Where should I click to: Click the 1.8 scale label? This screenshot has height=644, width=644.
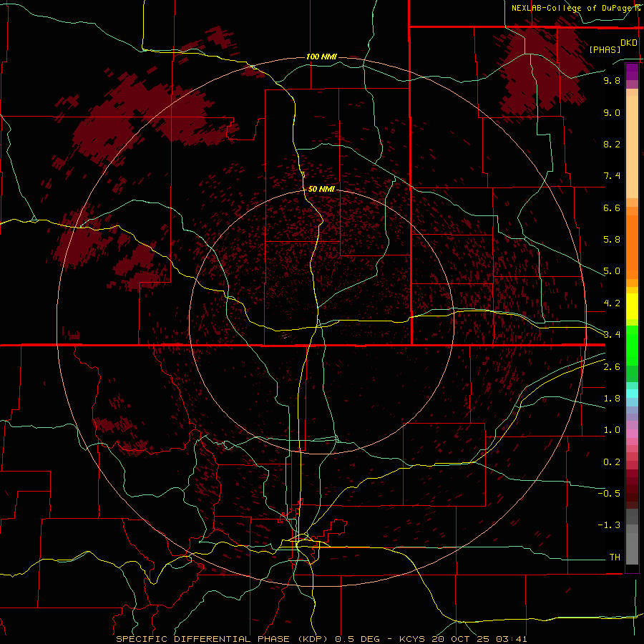(612, 399)
